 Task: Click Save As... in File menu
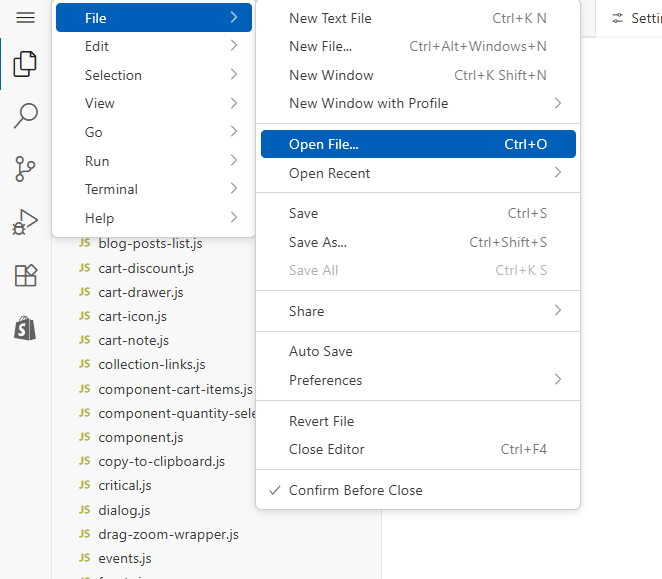tap(318, 242)
